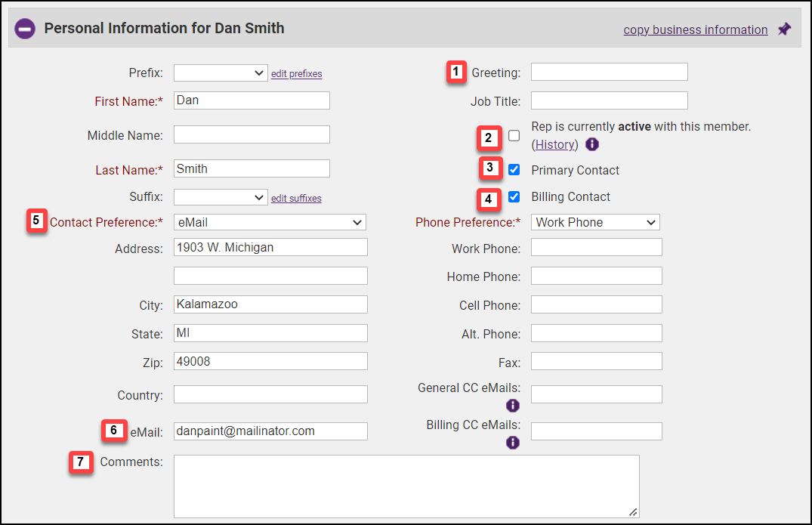Open the Suffix dropdown
Image resolution: width=812 pixels, height=525 pixels.
[x=221, y=197]
